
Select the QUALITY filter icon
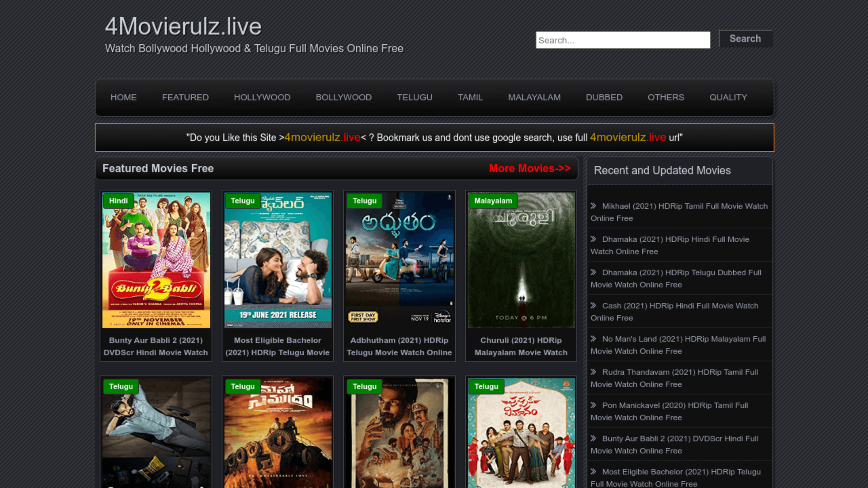pos(728,97)
